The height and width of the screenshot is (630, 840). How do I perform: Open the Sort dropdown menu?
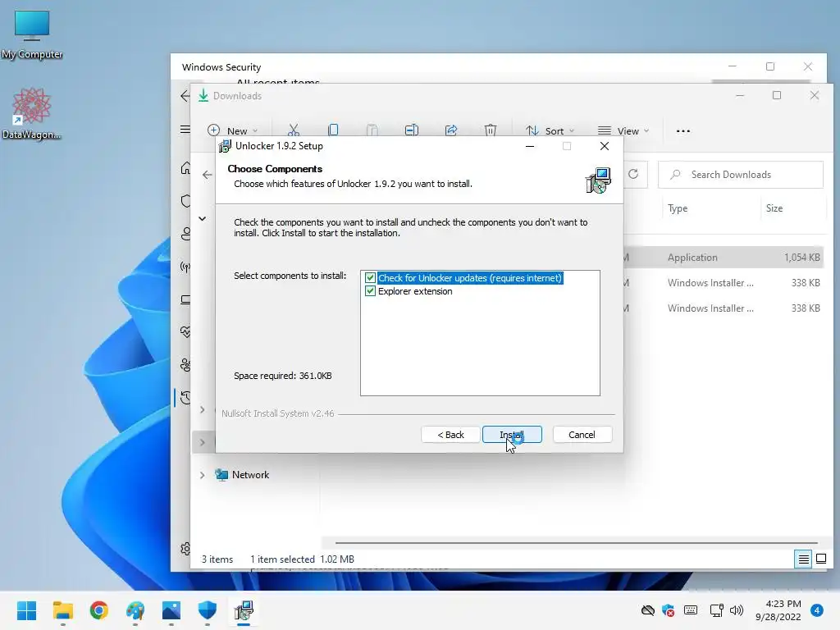(550, 130)
